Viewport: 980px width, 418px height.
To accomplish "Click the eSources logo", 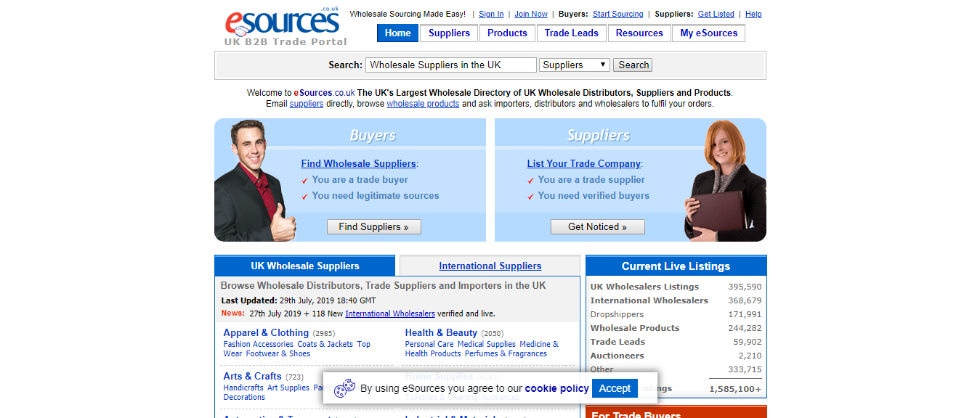I will pyautogui.click(x=283, y=22).
